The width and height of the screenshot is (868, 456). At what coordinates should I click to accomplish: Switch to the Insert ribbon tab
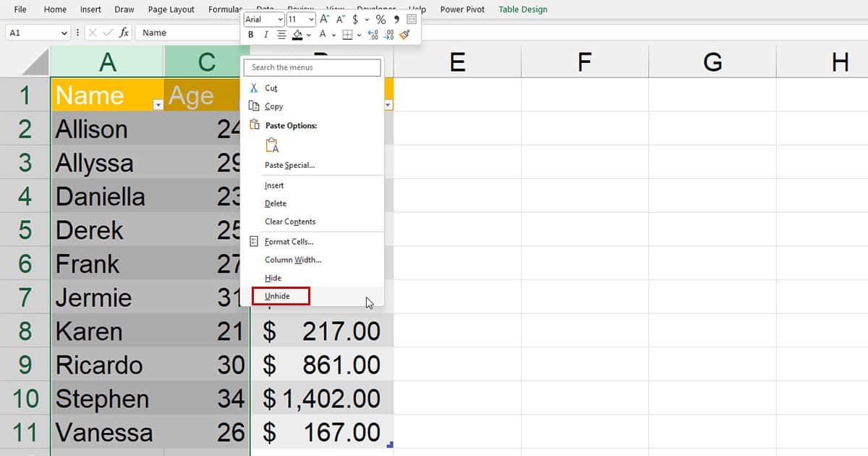point(90,9)
